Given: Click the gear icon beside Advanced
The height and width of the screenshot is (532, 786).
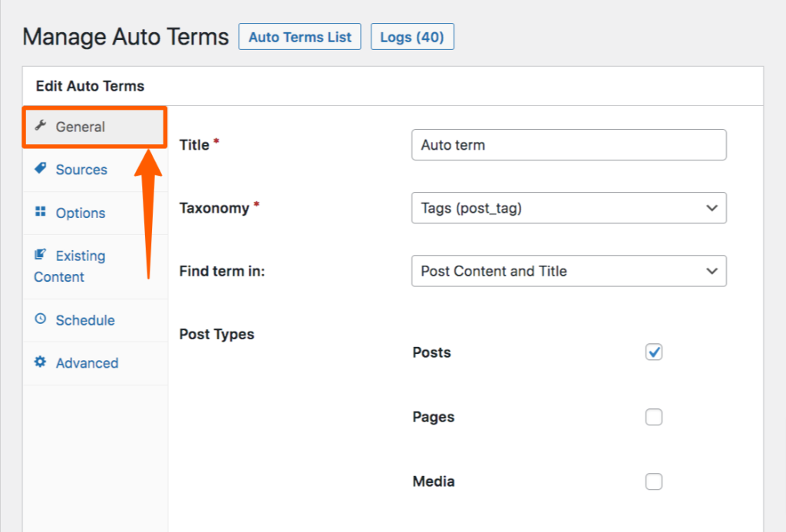Looking at the screenshot, I should 40,362.
